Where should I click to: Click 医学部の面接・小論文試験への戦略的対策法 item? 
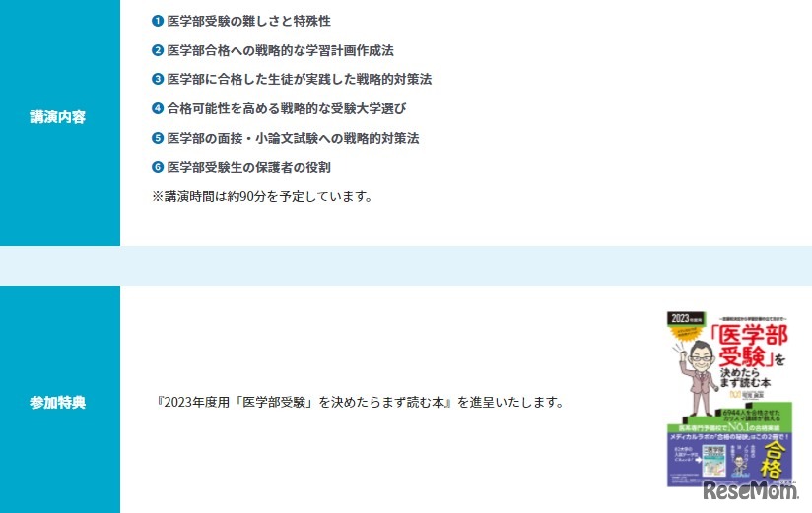tap(293, 138)
